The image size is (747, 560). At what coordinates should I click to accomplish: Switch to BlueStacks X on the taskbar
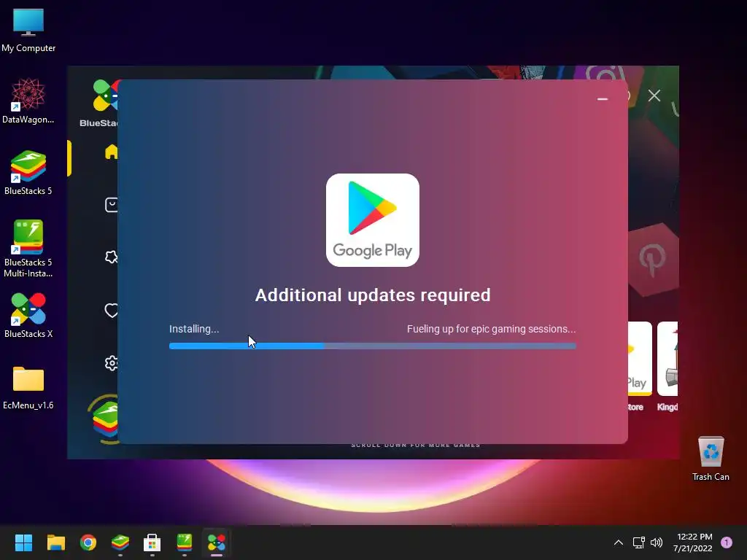pyautogui.click(x=216, y=542)
